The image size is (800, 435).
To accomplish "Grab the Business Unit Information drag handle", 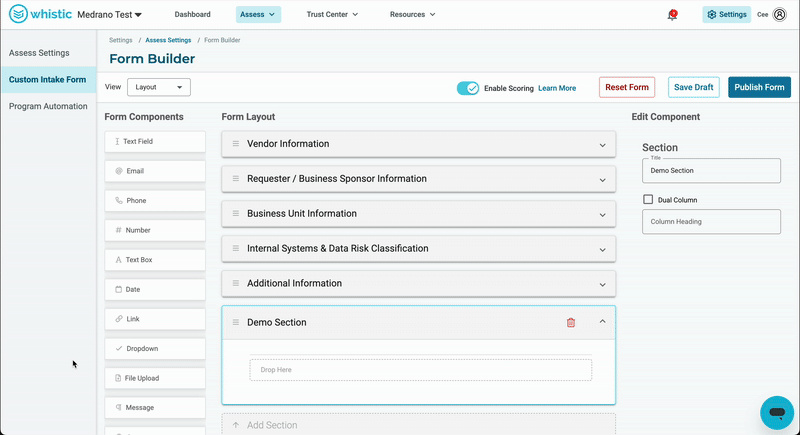I will click(236, 213).
